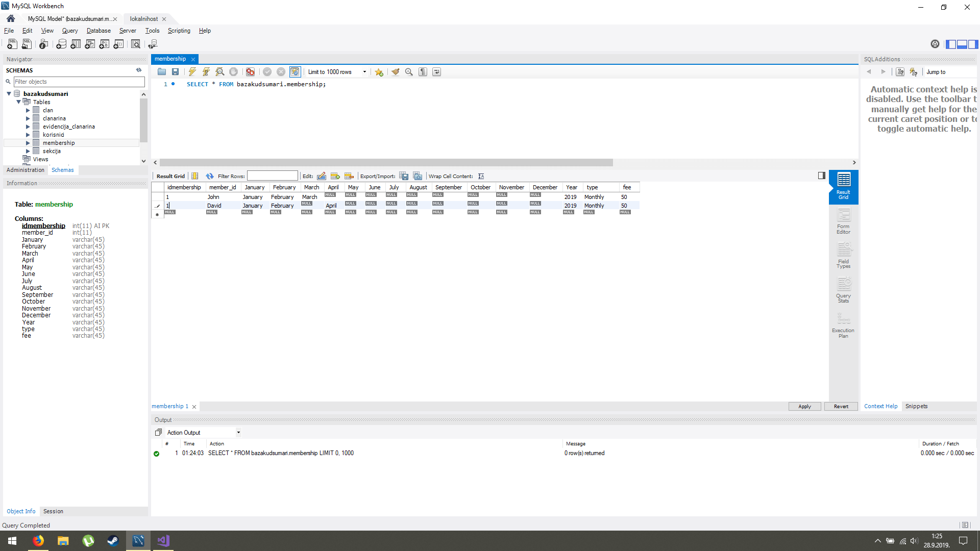Switch to the Snippets tab
This screenshot has height=551, width=980.
coord(916,406)
